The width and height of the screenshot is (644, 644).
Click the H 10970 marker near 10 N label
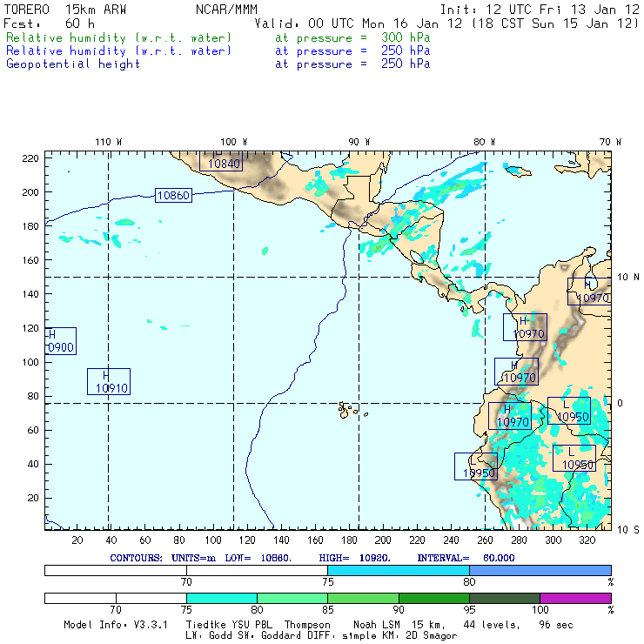(590, 292)
